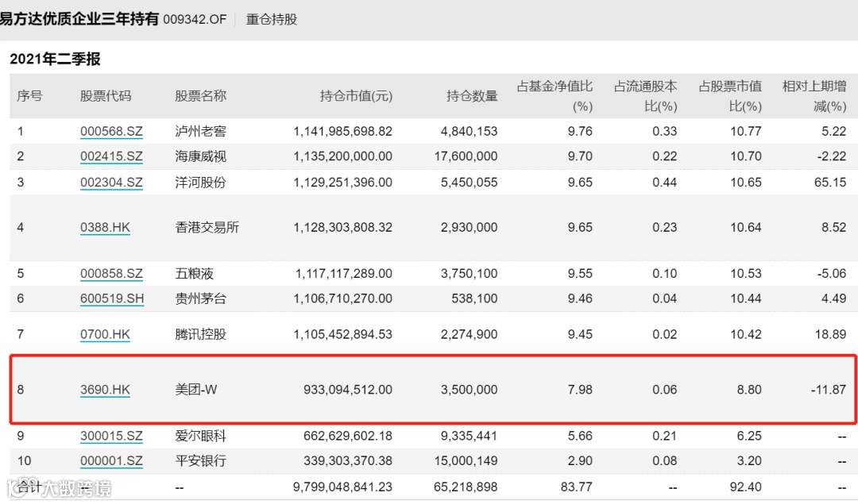Open stock code link 300015.SZ

[x=111, y=436]
